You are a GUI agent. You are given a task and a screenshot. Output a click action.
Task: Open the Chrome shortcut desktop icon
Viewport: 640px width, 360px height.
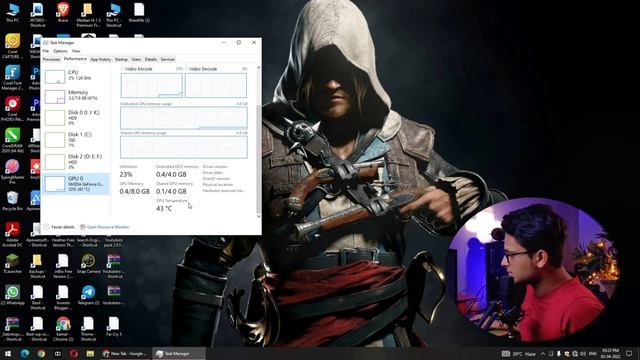click(63, 329)
